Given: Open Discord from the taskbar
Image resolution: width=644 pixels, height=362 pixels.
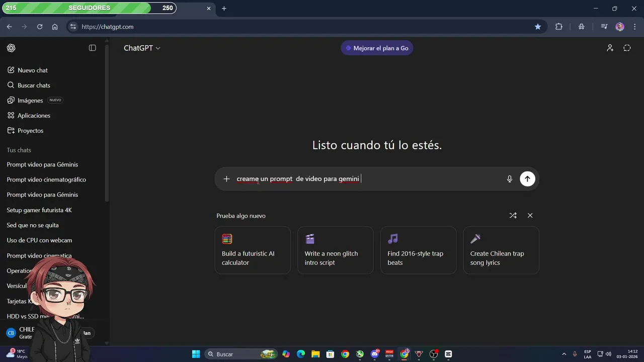Looking at the screenshot, I should (x=375, y=354).
